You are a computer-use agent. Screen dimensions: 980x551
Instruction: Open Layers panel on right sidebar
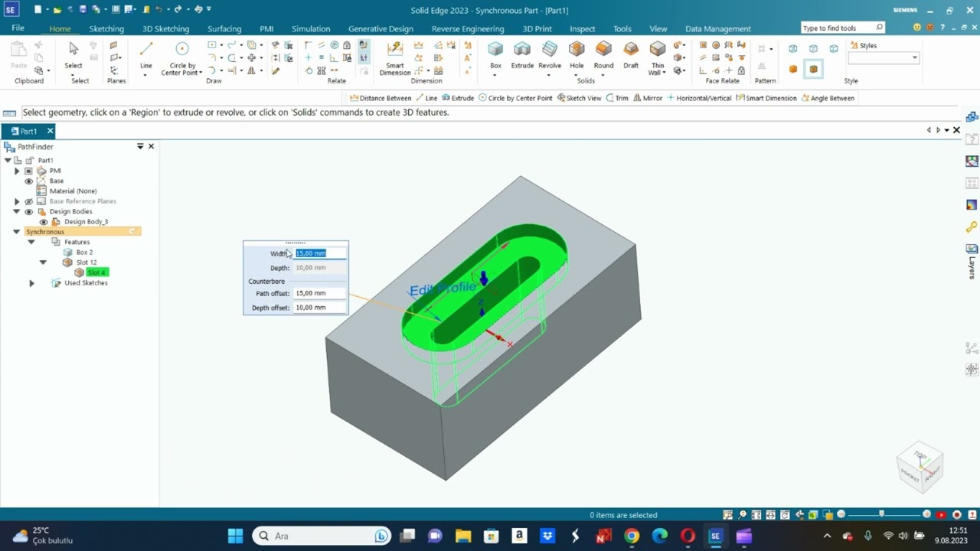pyautogui.click(x=972, y=262)
